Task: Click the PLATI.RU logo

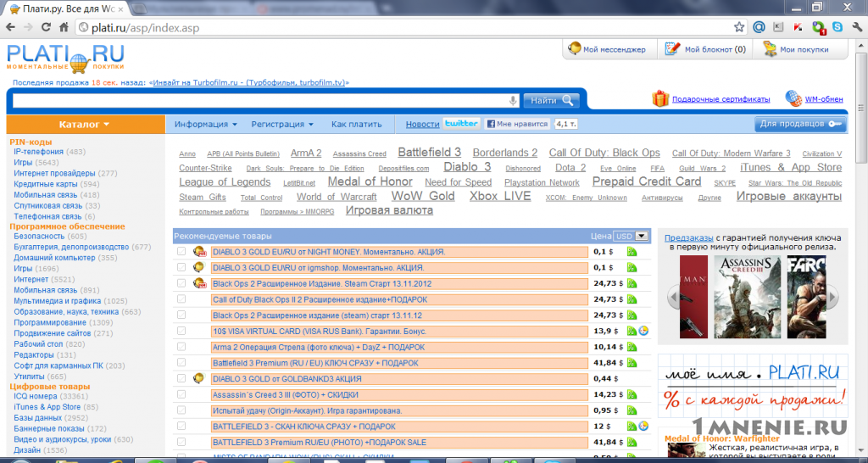Action: pos(65,58)
